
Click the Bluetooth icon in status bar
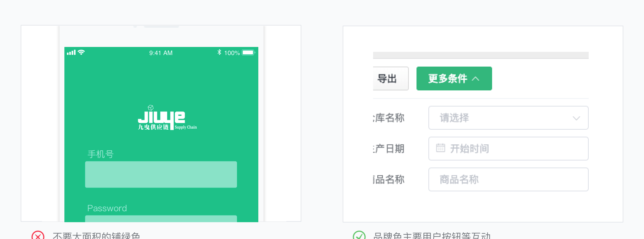pyautogui.click(x=219, y=52)
